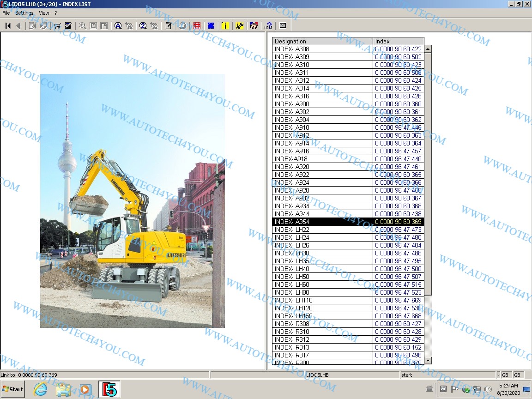The width and height of the screenshot is (532, 399).
Task: Open the wrench tools icon
Action: point(240,26)
